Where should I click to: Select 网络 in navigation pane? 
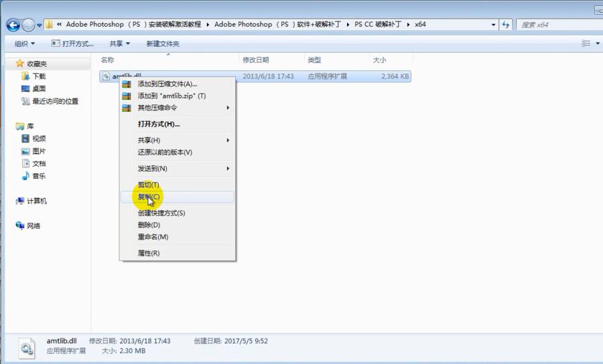pos(28,225)
